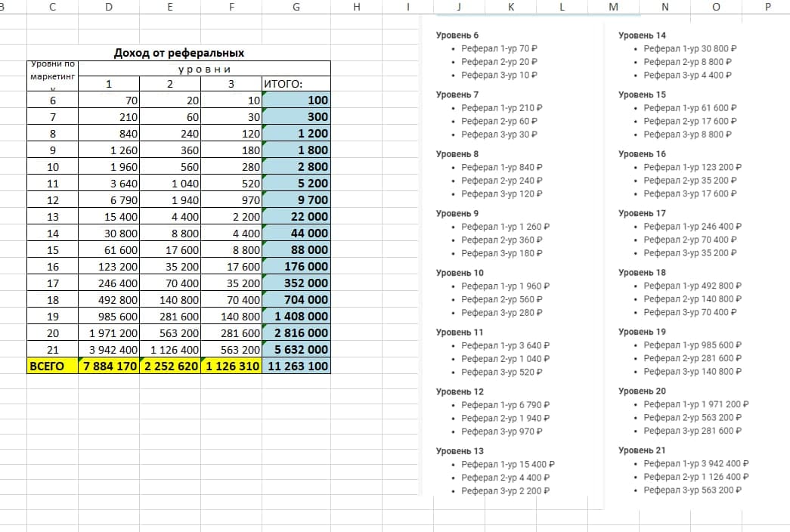Click the ИТОГО cell showing 176 000
This screenshot has height=532, width=790.
[296, 267]
